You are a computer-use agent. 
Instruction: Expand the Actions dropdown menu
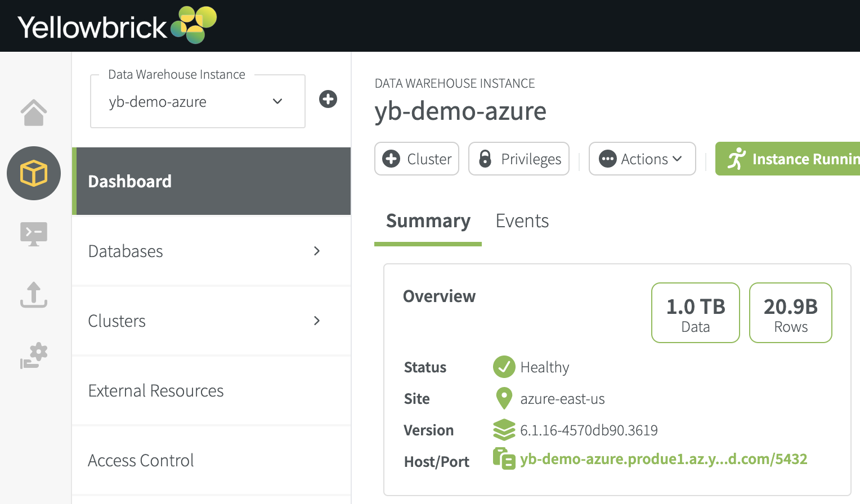642,159
